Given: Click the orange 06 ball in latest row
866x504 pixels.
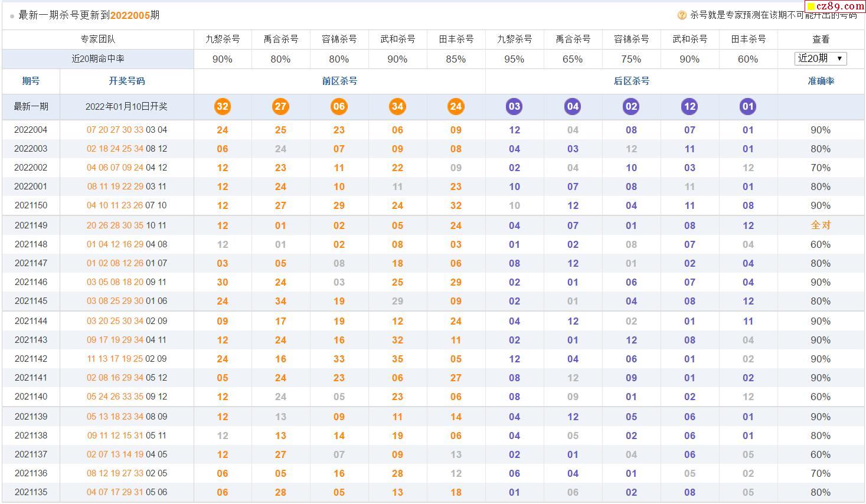Looking at the screenshot, I should (x=339, y=107).
